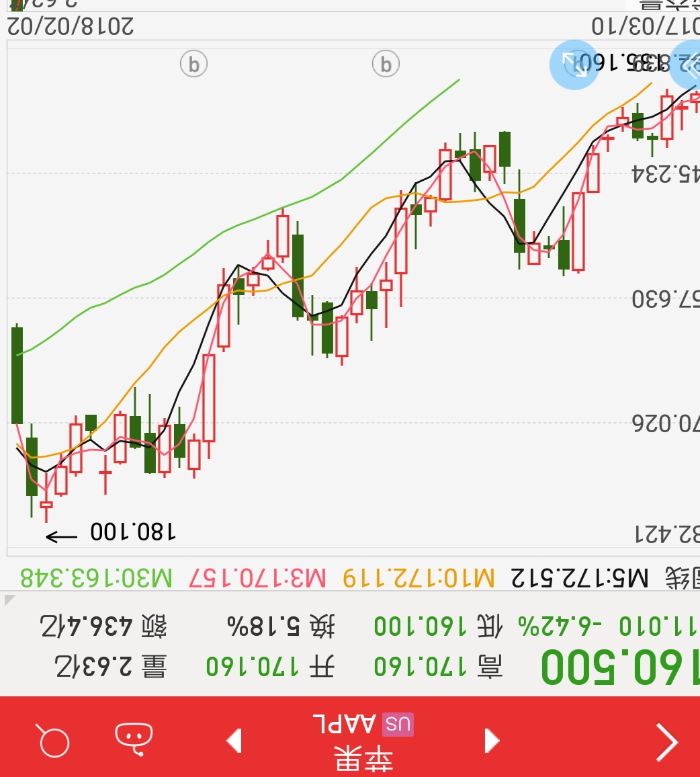Tap the partially visible blue circle at chart edge
The image size is (700, 777).
[688, 65]
